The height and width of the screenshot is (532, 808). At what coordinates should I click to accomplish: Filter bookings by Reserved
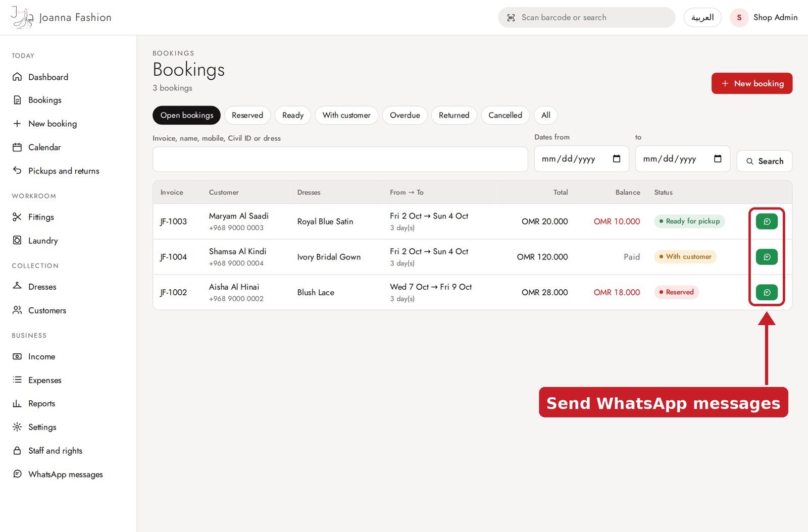[x=247, y=115]
